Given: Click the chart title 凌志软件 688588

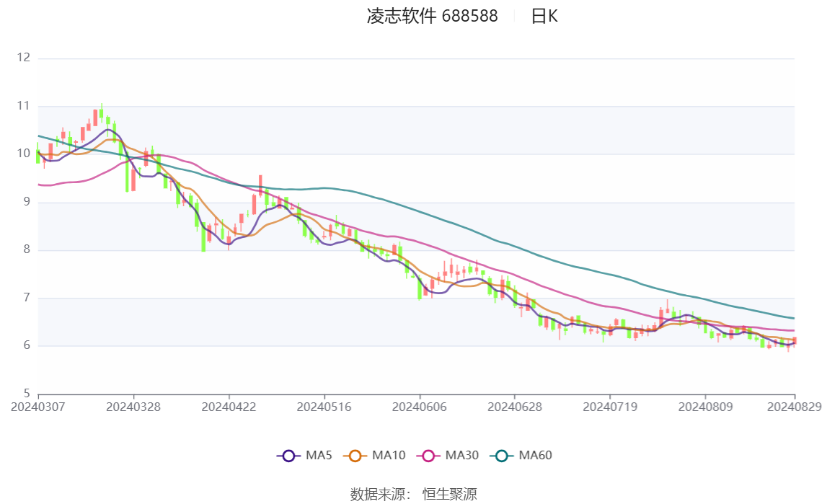Looking at the screenshot, I should point(432,17).
